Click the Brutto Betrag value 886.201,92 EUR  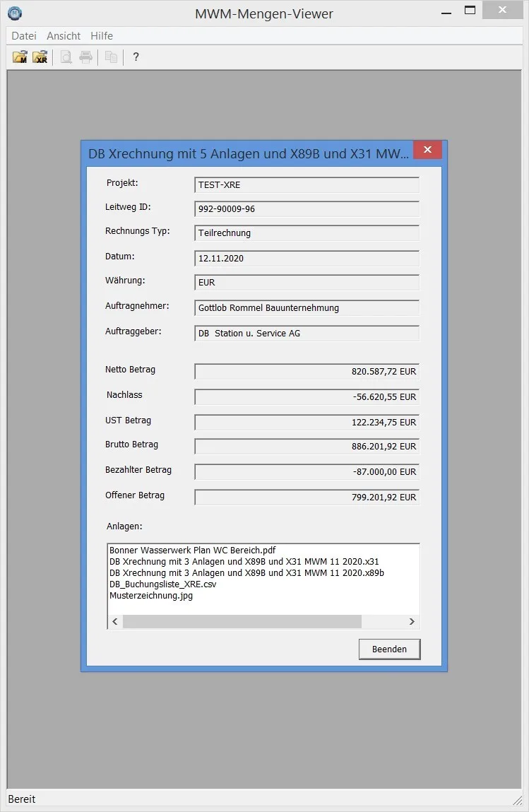coord(307,447)
